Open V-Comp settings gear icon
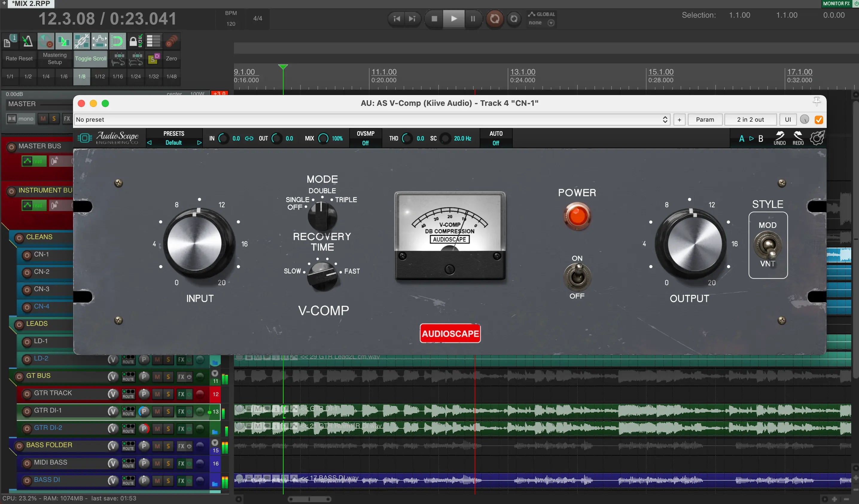The image size is (859, 504). point(817,138)
